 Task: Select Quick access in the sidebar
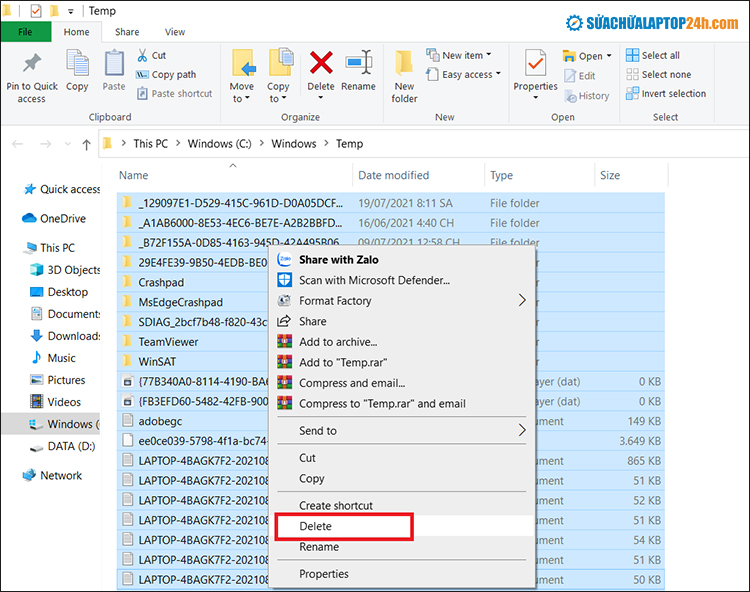[x=62, y=189]
